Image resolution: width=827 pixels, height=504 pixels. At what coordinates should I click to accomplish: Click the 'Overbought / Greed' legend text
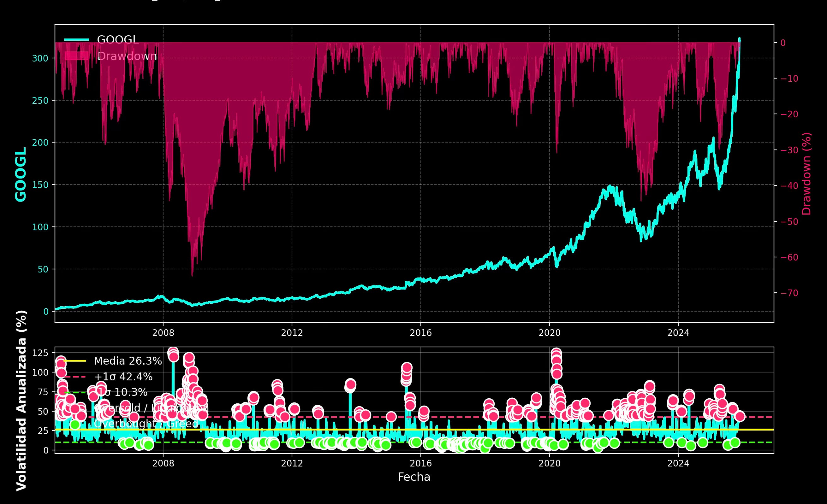pyautogui.click(x=146, y=424)
